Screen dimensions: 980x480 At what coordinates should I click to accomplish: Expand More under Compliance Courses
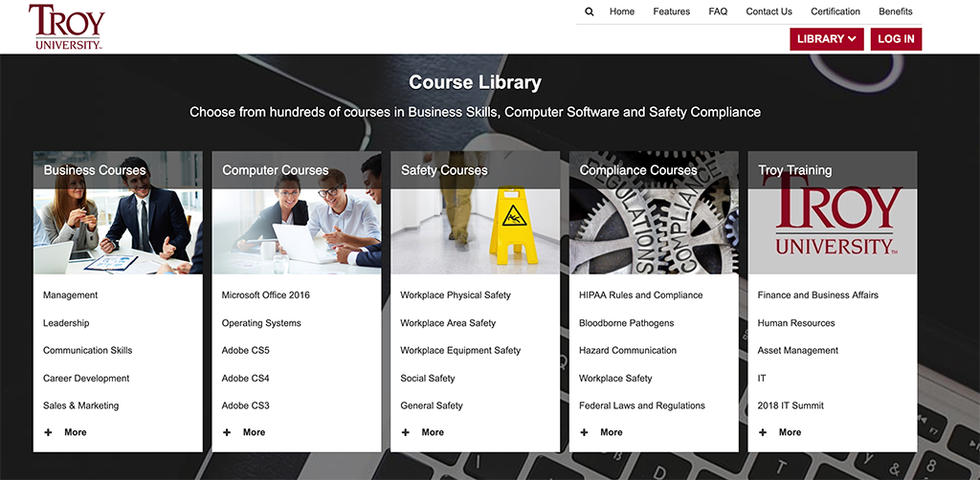602,432
